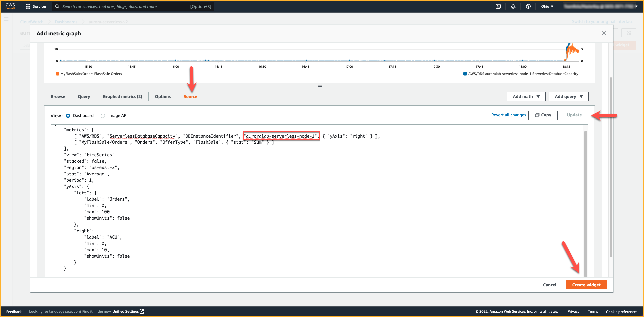
Task: Close the Add metric graph dialog
Action: click(604, 33)
